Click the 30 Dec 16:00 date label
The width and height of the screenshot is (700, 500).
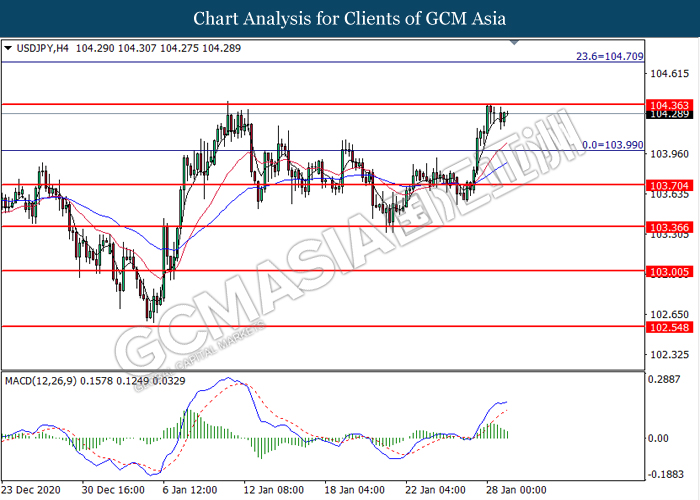click(113, 490)
